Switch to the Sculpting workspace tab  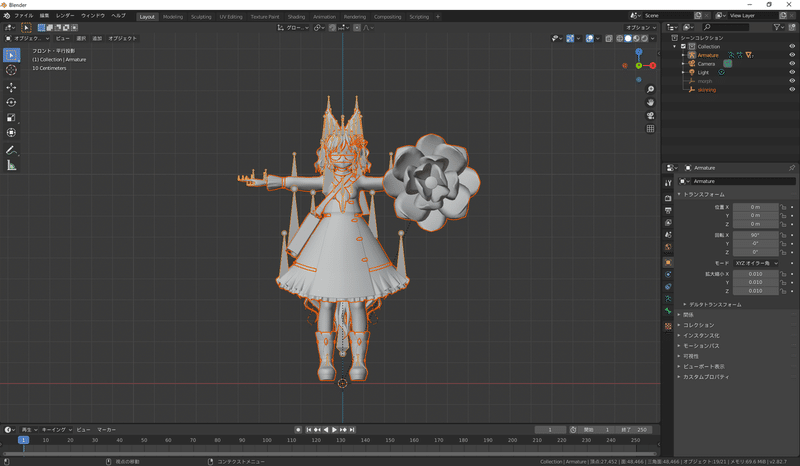201,17
